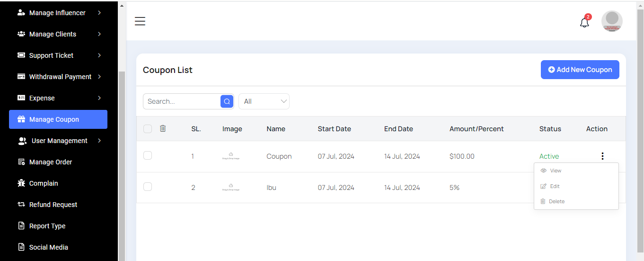Click the Refund Request arrows icon
This screenshot has width=644, height=261.
(x=21, y=205)
